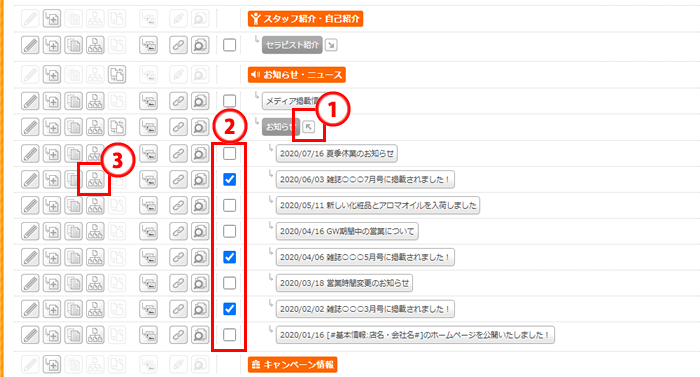The image size is (700, 377).
Task: Check the 2020/04/16 GW期間中 checkbox
Action: pyautogui.click(x=229, y=231)
